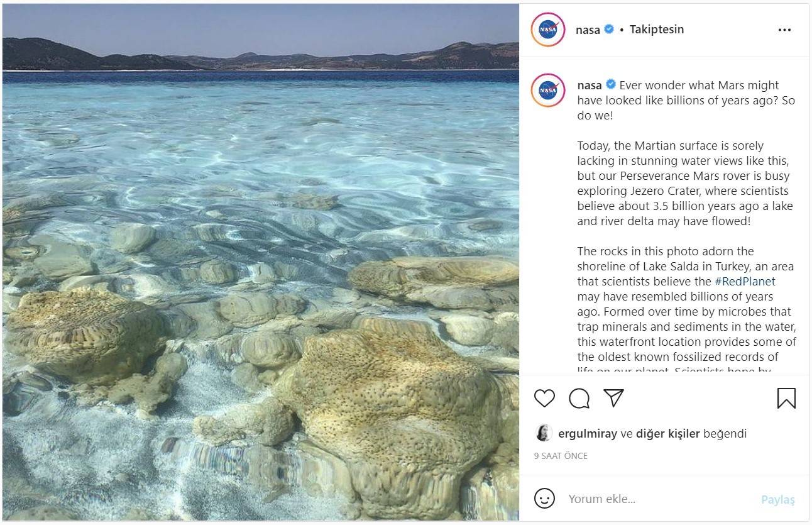812x525 pixels.
Task: Open ergulmiray's profile from likes
Action: pyautogui.click(x=588, y=434)
